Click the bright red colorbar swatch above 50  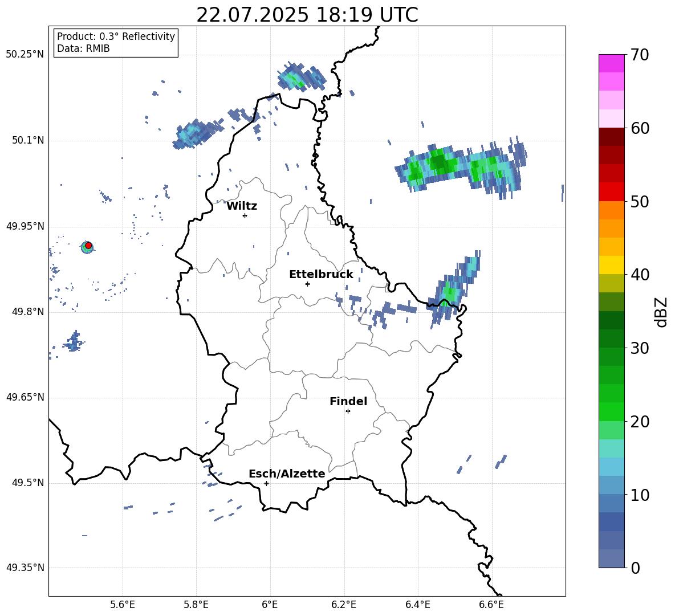point(612,192)
